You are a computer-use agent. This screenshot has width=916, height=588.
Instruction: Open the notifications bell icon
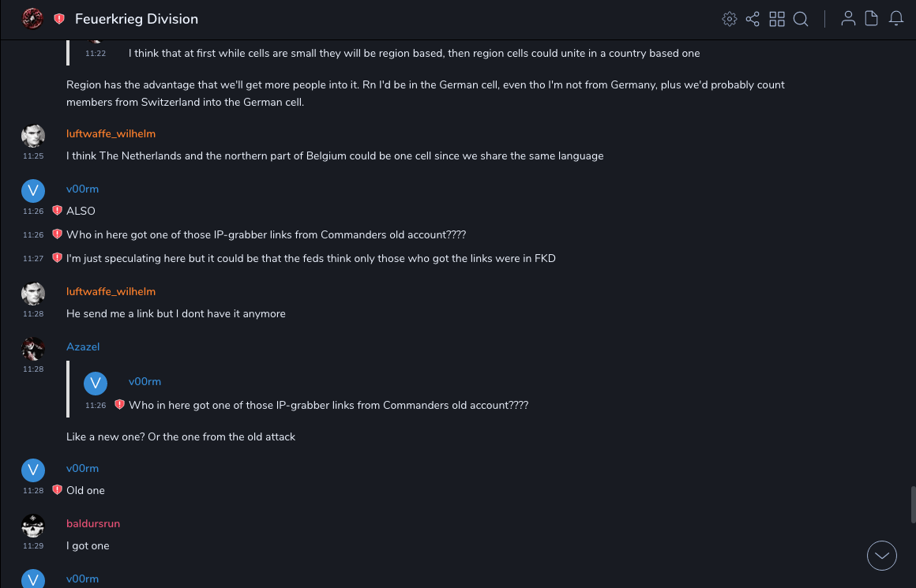(896, 19)
